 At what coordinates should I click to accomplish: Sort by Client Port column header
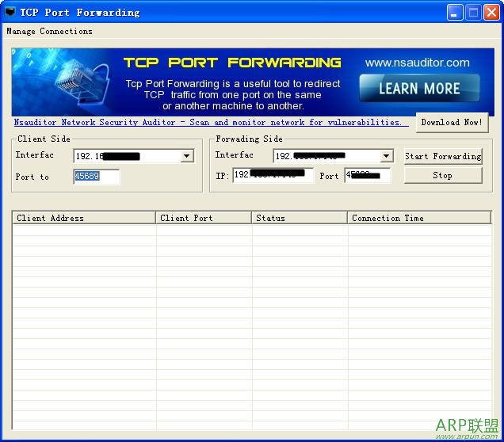pos(204,218)
